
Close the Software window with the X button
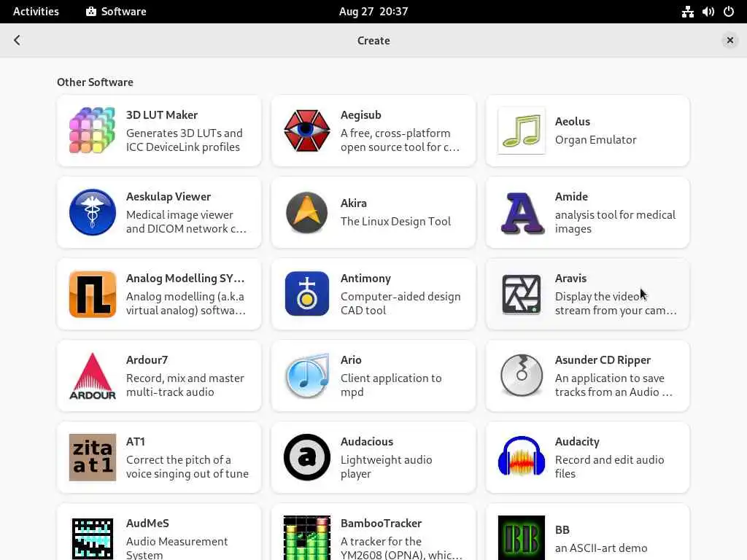click(729, 41)
